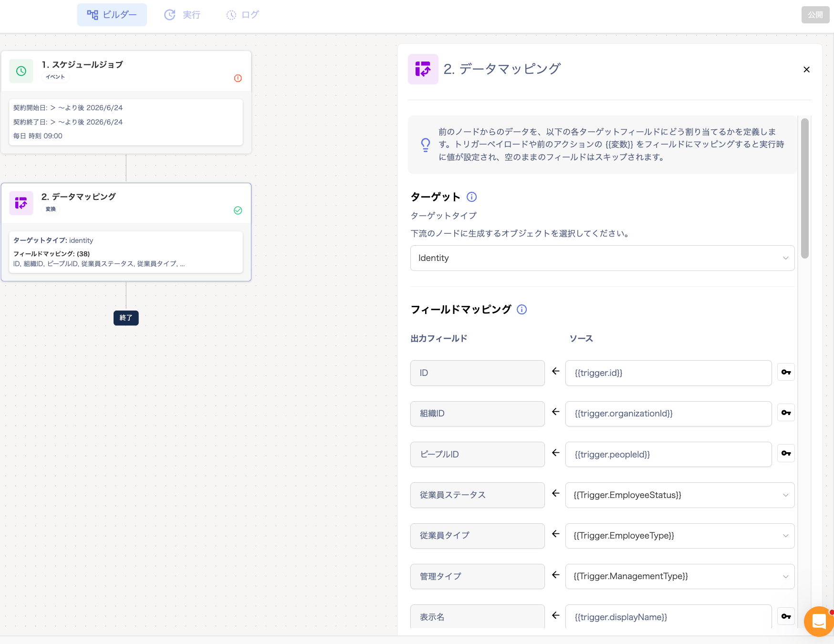Viewport: 834px width, 644px height.
Task: Click the ソース column header
Action: coord(581,338)
